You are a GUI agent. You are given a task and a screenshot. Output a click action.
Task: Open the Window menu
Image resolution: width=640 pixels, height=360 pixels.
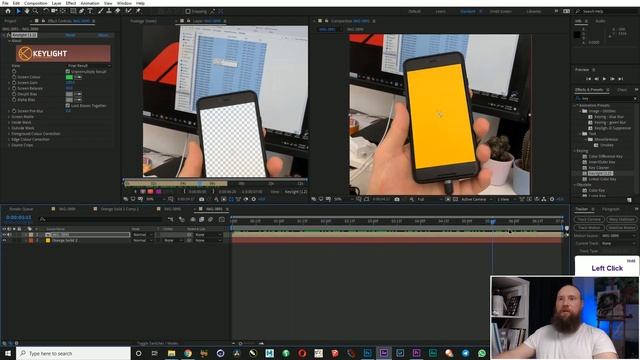[x=124, y=3]
